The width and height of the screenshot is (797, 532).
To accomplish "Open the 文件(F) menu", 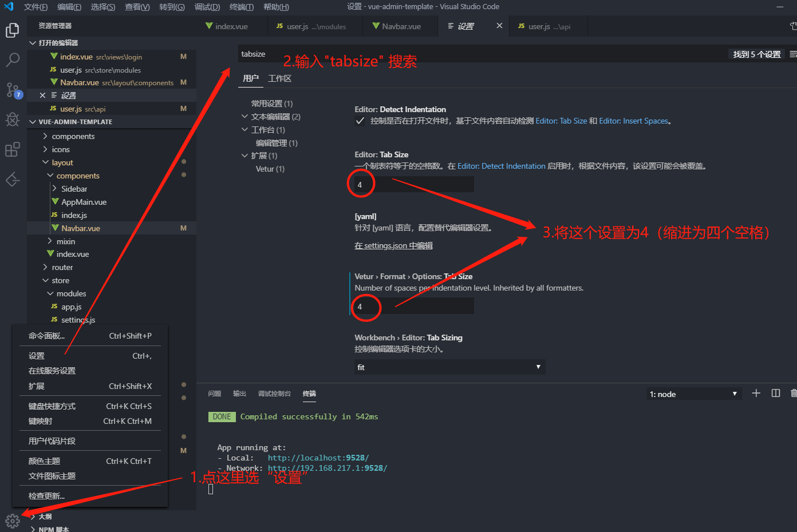I will point(35,7).
